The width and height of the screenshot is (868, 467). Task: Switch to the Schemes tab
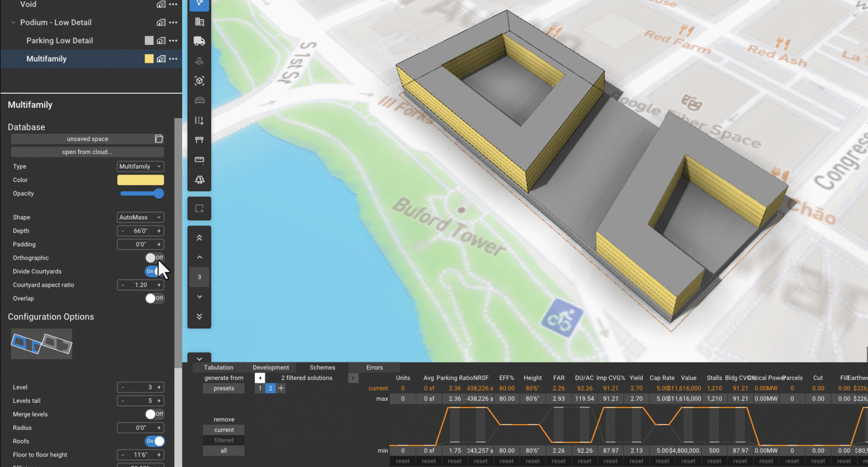(x=322, y=367)
